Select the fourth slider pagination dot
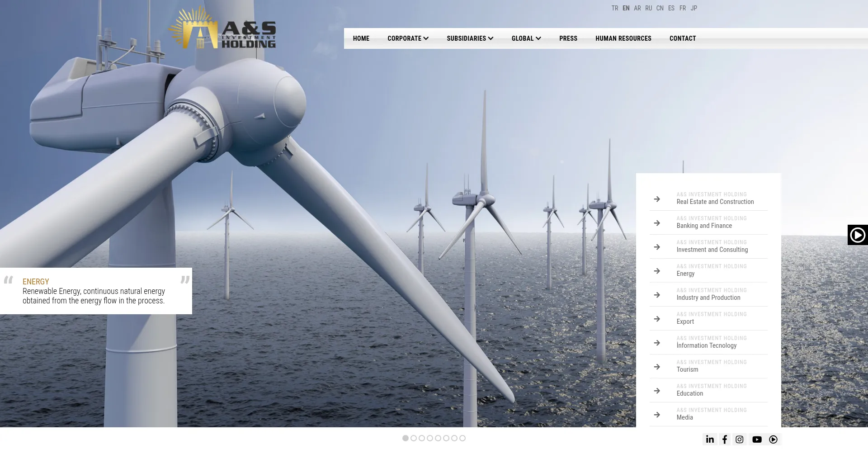The width and height of the screenshot is (868, 449). pyautogui.click(x=430, y=438)
